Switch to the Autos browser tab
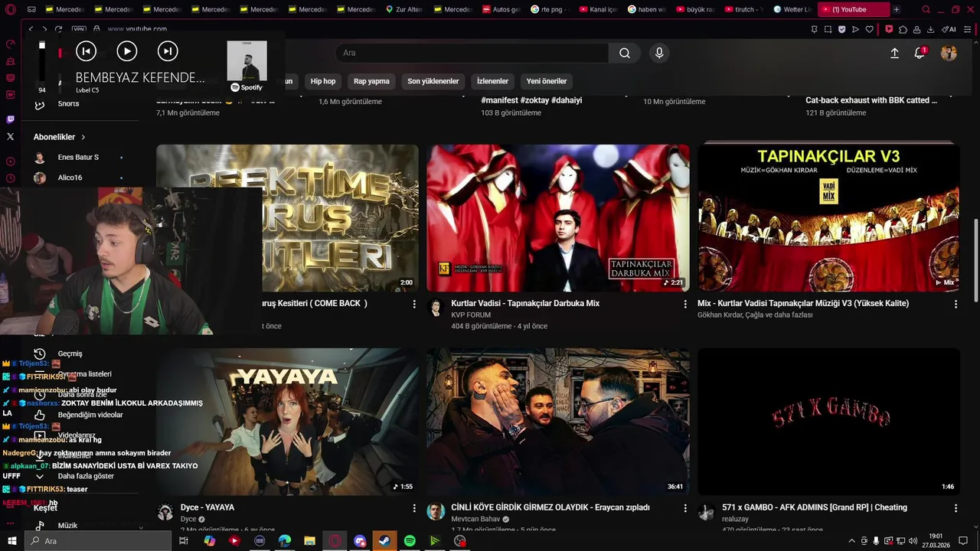This screenshot has height=551, width=980. click(x=501, y=9)
